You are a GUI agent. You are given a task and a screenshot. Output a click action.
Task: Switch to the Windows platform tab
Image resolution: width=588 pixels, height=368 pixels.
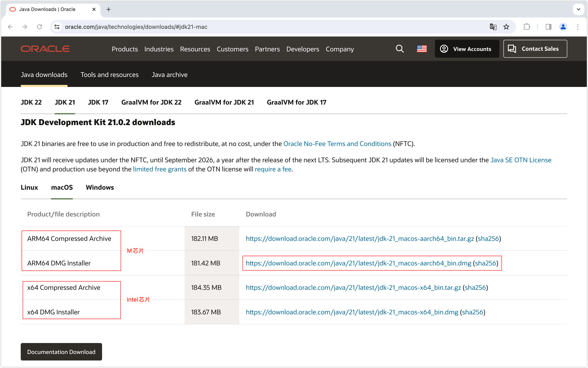click(x=100, y=187)
